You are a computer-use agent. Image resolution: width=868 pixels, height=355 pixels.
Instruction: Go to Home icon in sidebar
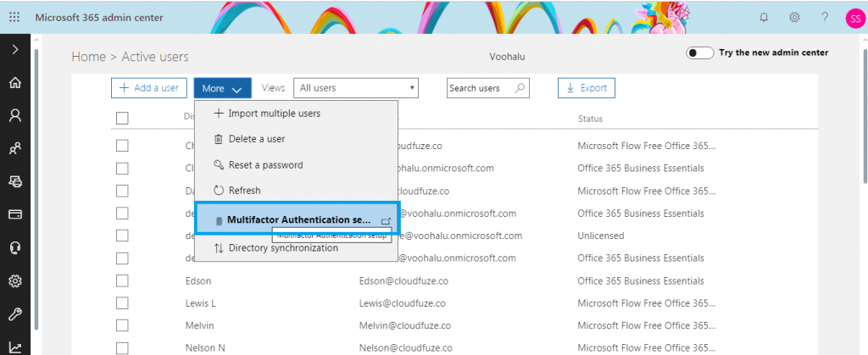tap(15, 82)
